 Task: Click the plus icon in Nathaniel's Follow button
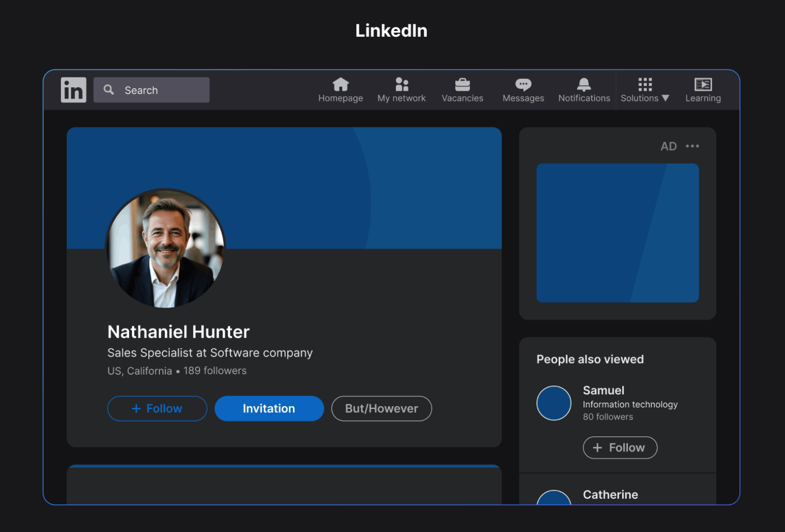tap(136, 408)
